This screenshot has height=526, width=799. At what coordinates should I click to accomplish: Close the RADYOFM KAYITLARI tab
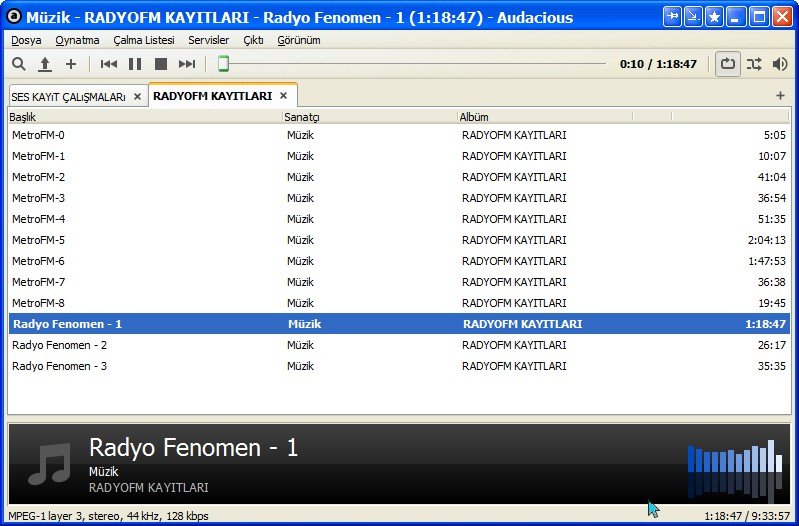284,96
